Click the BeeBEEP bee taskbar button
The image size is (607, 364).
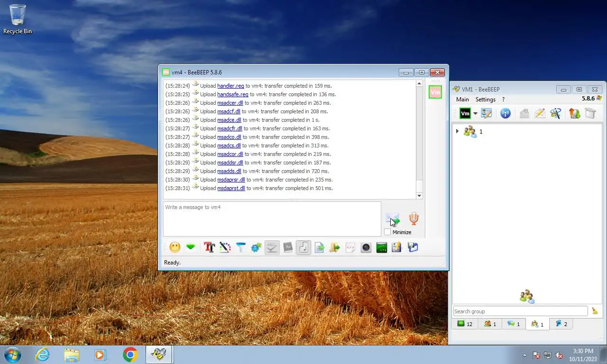pyautogui.click(x=158, y=355)
